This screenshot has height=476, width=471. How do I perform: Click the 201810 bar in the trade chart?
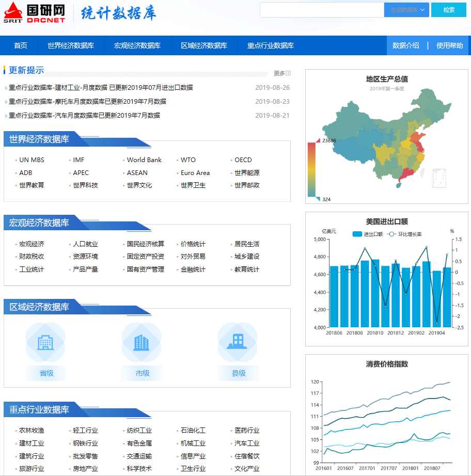(375, 293)
